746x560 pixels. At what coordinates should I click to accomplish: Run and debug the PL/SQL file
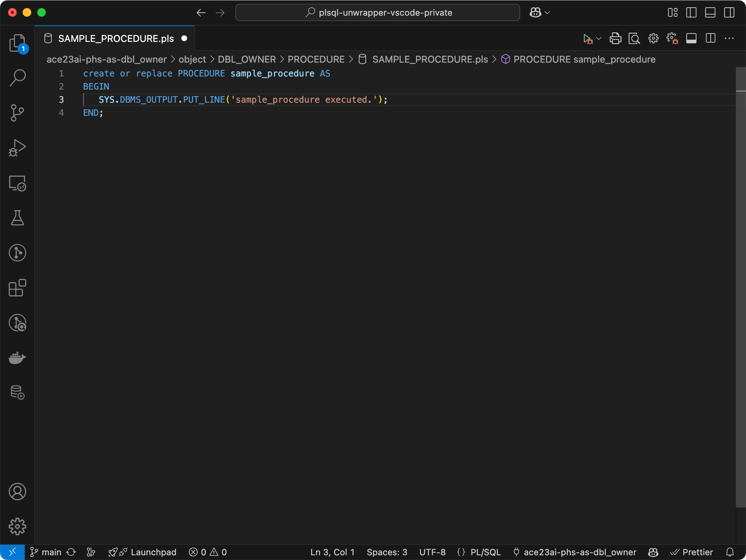(x=588, y=39)
